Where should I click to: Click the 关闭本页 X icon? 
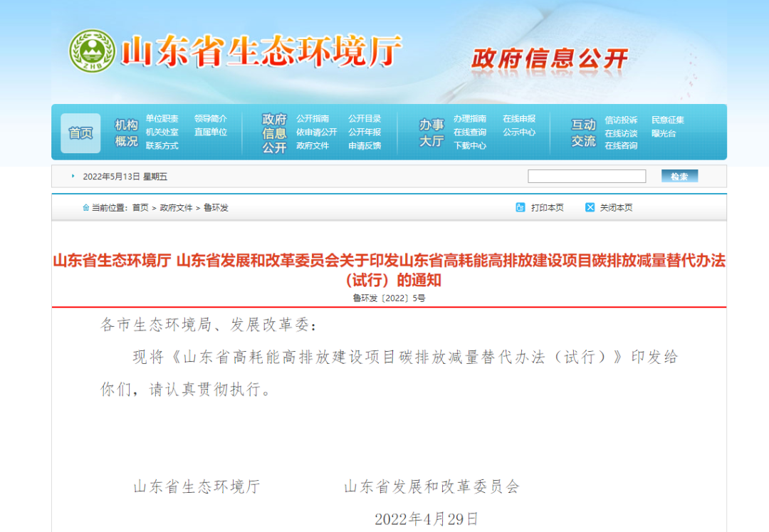(590, 207)
